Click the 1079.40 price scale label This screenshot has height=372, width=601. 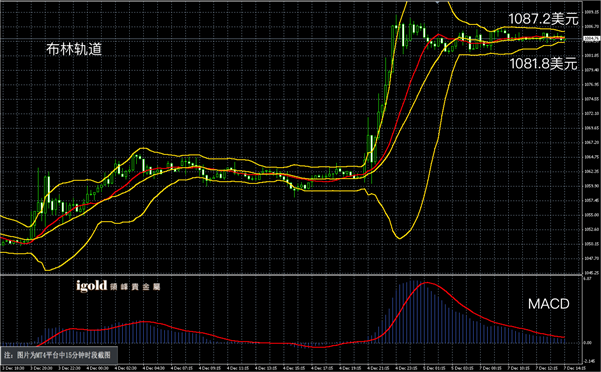point(591,70)
